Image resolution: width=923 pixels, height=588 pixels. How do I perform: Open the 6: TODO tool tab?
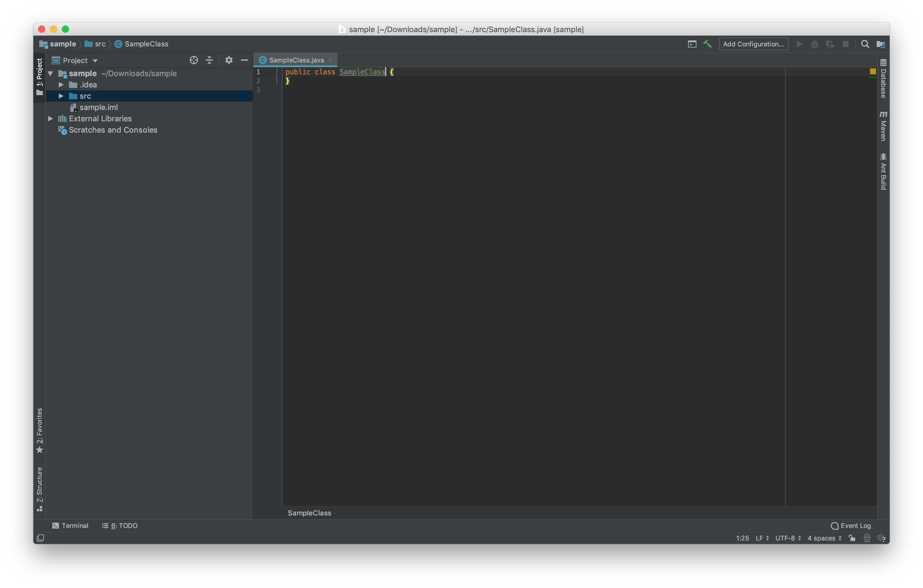[120, 526]
